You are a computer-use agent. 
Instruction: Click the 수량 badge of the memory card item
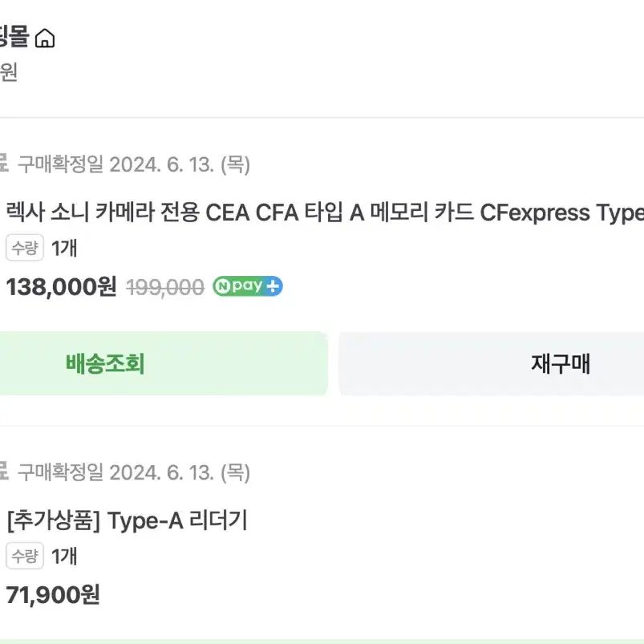tap(25, 248)
